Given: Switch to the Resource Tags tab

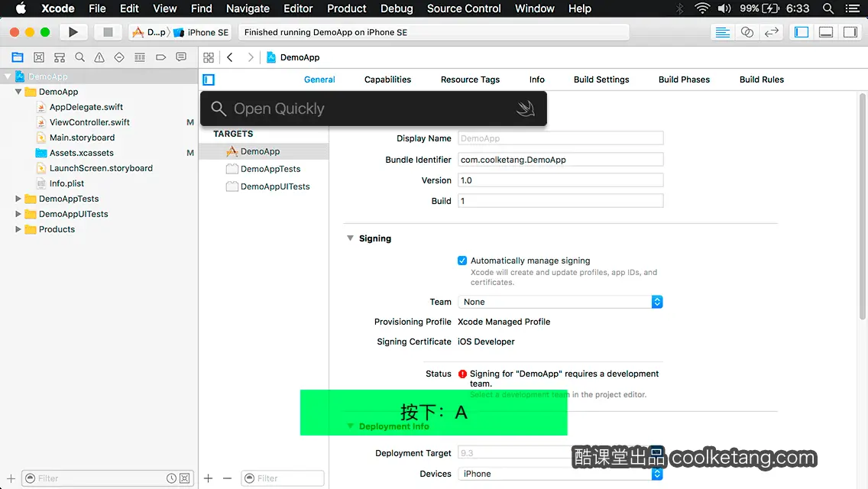Looking at the screenshot, I should tap(470, 79).
